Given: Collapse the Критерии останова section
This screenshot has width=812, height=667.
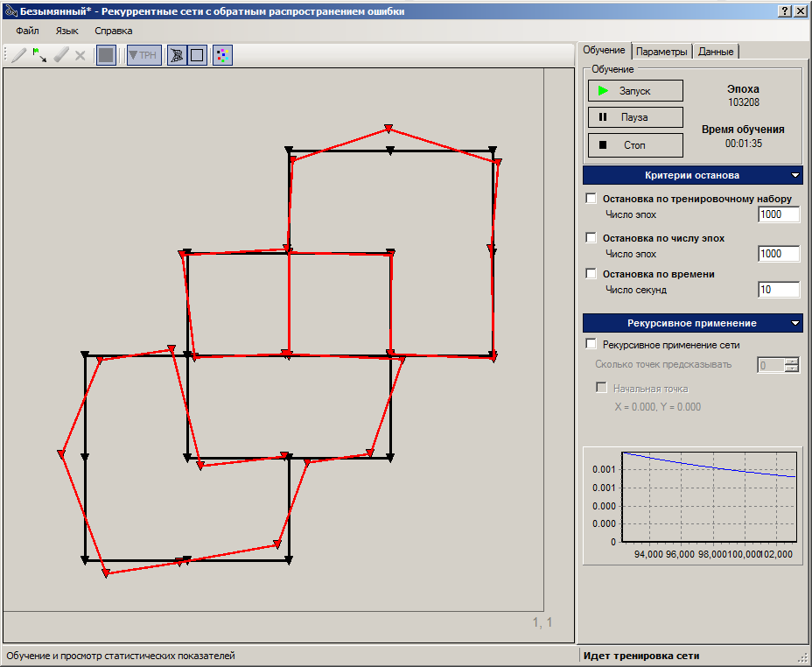Looking at the screenshot, I should 794,175.
